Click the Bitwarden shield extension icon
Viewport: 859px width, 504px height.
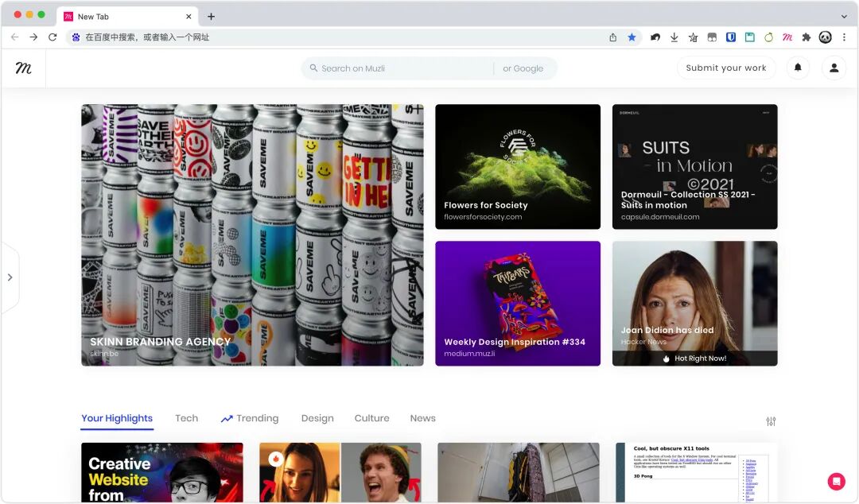[x=731, y=37]
